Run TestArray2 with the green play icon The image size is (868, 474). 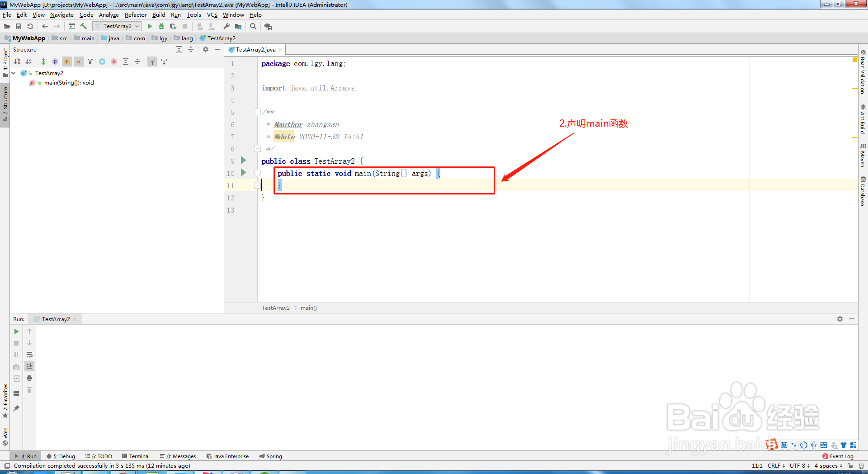pos(150,27)
